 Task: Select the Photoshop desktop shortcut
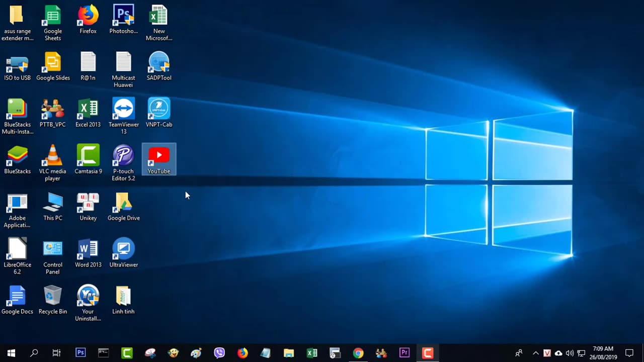coord(123,20)
